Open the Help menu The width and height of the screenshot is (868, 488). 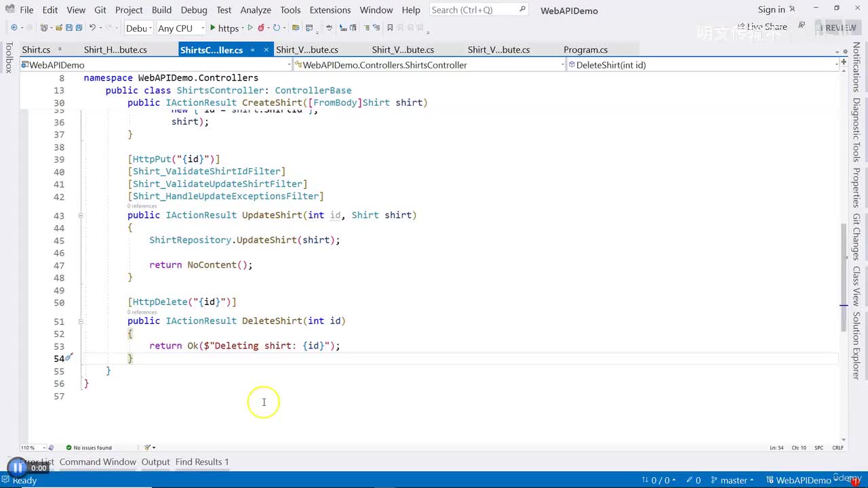411,9
